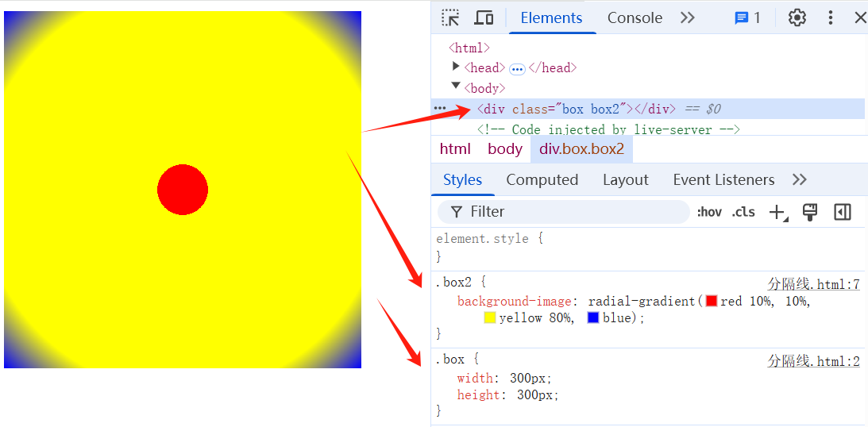Toggle the :hov element state panel

pos(709,212)
